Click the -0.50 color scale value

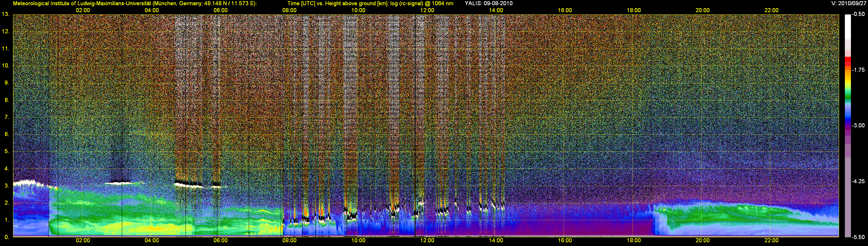click(x=858, y=14)
